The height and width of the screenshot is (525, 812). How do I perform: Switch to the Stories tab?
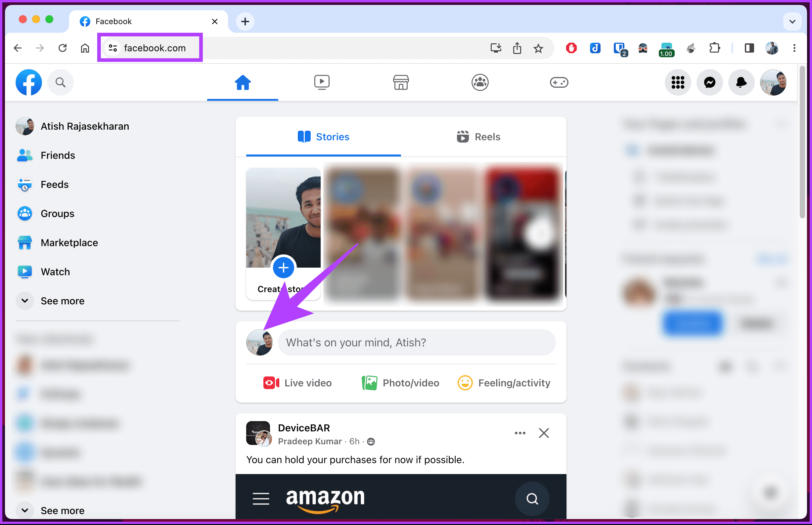[323, 137]
